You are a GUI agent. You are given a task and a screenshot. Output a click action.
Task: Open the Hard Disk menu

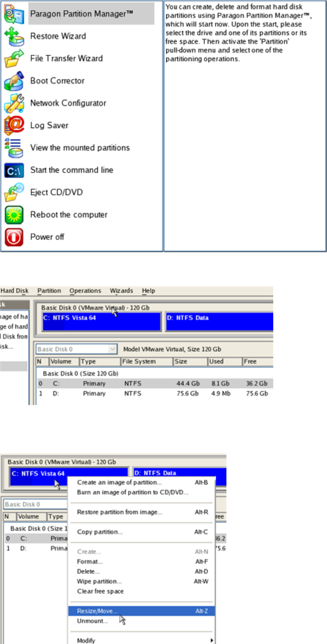[x=14, y=291]
